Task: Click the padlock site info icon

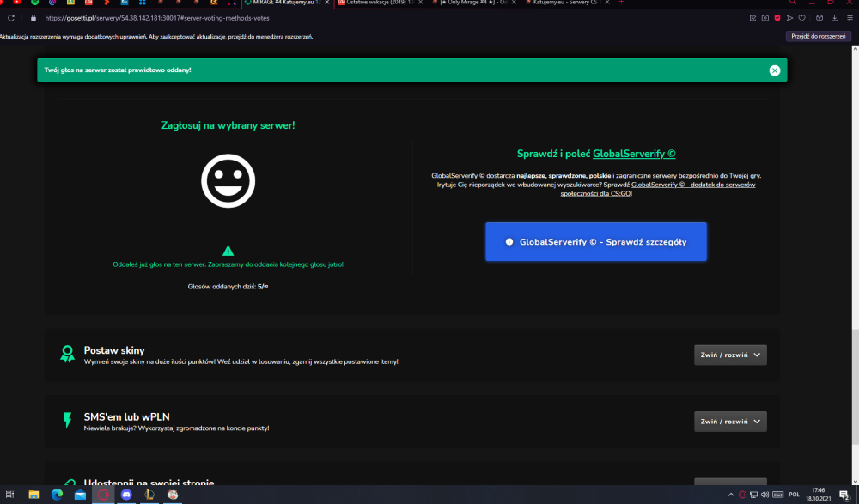Action: point(34,18)
